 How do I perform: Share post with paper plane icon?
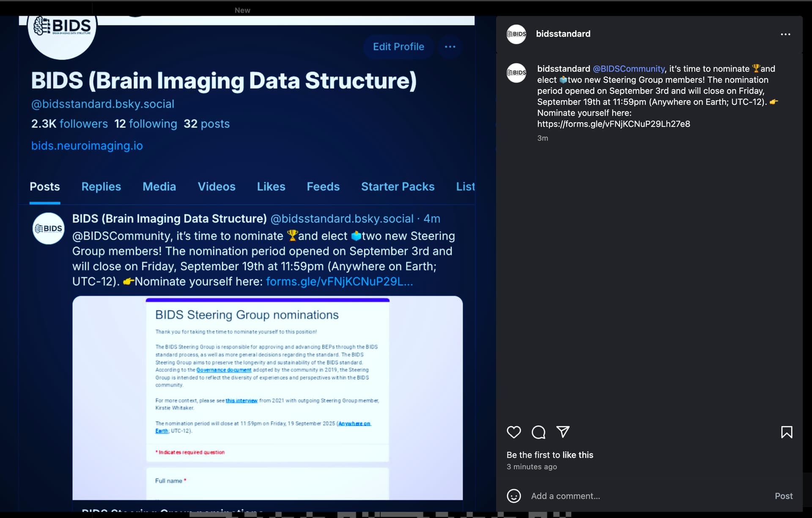(562, 432)
